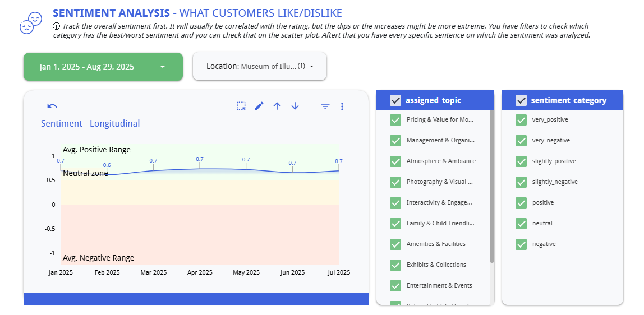Click the Sentiment - Longitudinal chart title
Image resolution: width=644 pixels, height=315 pixels.
pos(90,124)
